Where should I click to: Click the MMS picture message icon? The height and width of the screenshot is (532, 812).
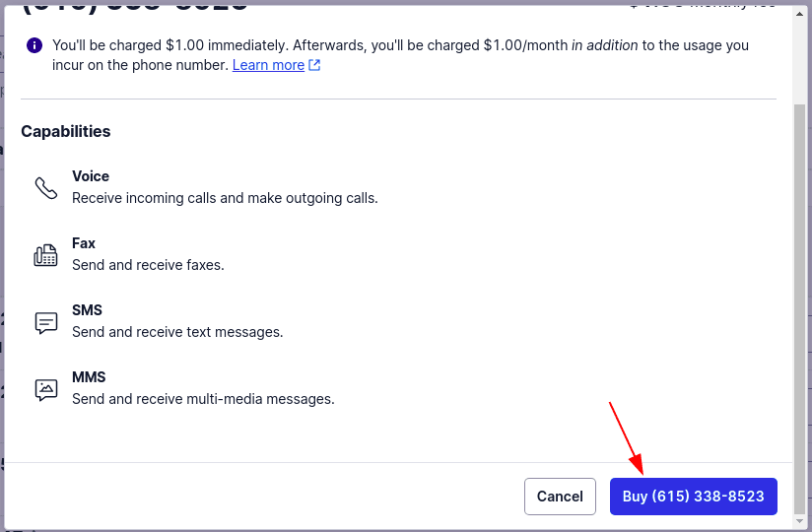pos(46,389)
